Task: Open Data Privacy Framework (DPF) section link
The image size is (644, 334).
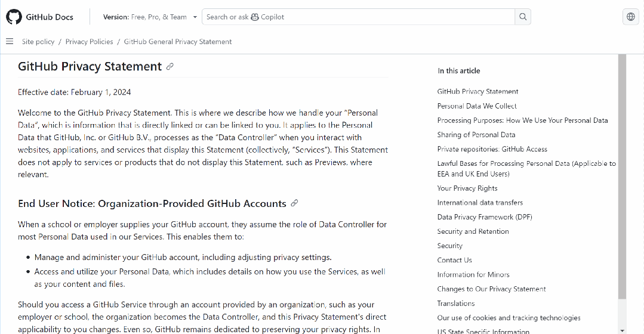Action: coord(485,217)
